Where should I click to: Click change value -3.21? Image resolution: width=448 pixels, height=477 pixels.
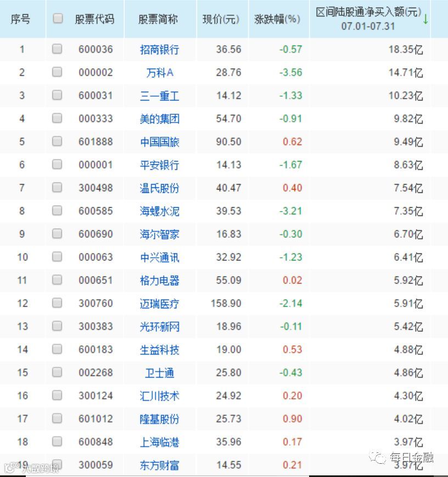pos(291,211)
